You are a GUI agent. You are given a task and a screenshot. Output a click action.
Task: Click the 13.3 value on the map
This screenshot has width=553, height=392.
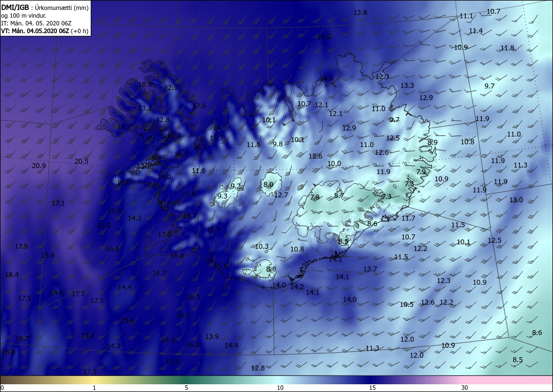tap(407, 85)
